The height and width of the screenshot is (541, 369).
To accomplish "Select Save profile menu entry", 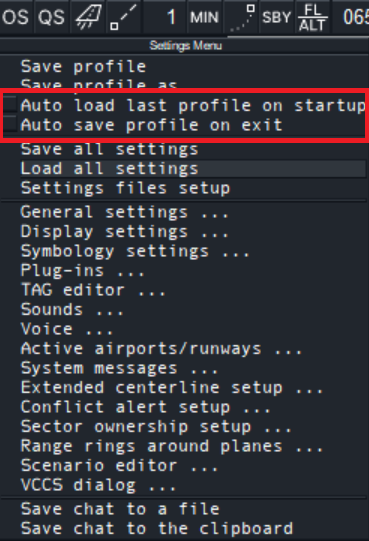I will (x=84, y=66).
